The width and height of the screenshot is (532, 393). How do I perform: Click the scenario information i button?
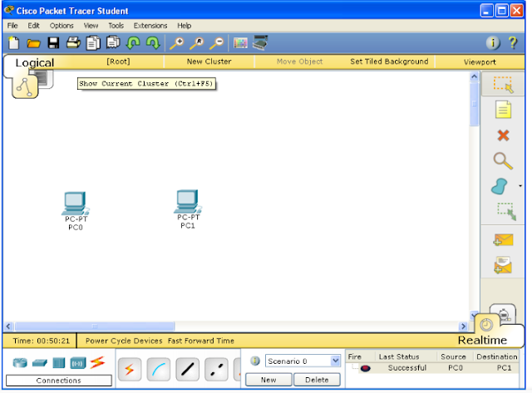pyautogui.click(x=255, y=361)
